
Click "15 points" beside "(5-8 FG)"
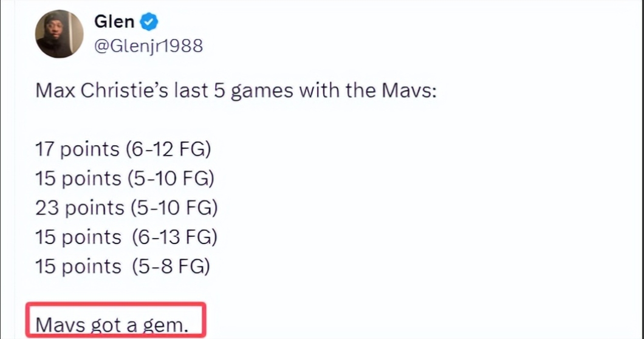78,267
